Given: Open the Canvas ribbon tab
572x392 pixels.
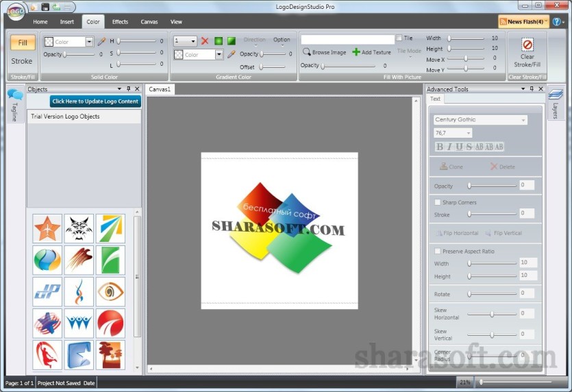Looking at the screenshot, I should [149, 22].
